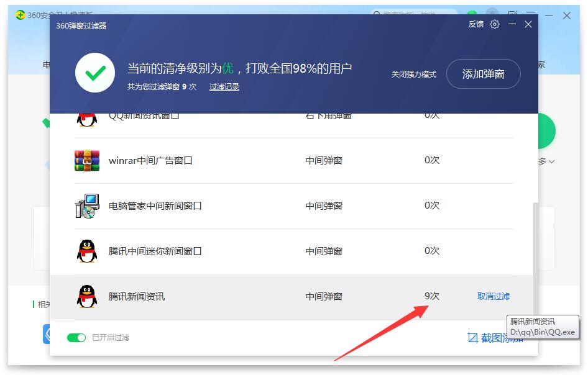Image resolution: width=588 pixels, height=375 pixels.
Task: Select the 电脑管家中间新闻窗口 icon
Action: tap(87, 206)
